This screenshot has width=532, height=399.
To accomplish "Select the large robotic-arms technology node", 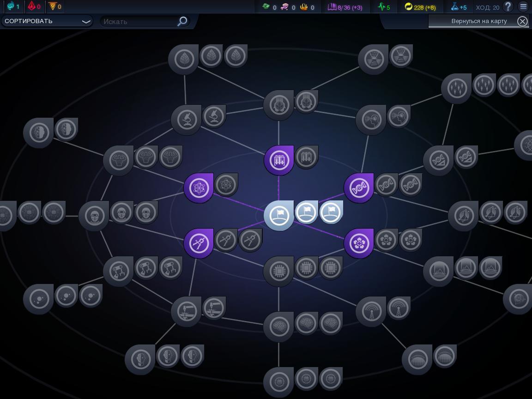I will pyautogui.click(x=118, y=271).
